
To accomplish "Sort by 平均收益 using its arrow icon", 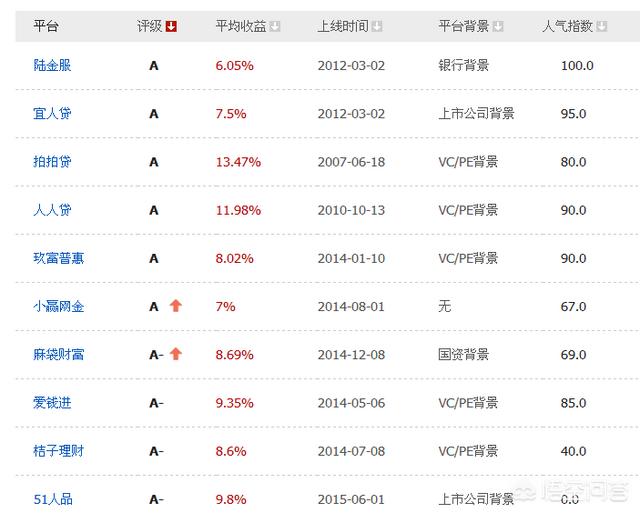I will click(x=275, y=26).
